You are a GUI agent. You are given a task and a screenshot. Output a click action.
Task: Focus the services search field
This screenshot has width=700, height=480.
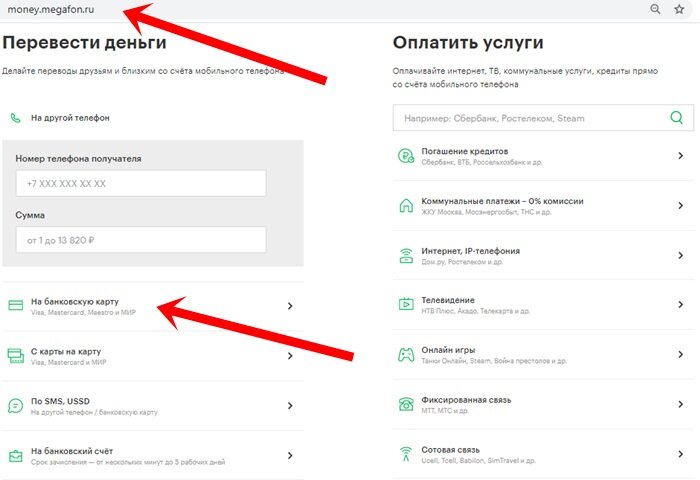(543, 118)
